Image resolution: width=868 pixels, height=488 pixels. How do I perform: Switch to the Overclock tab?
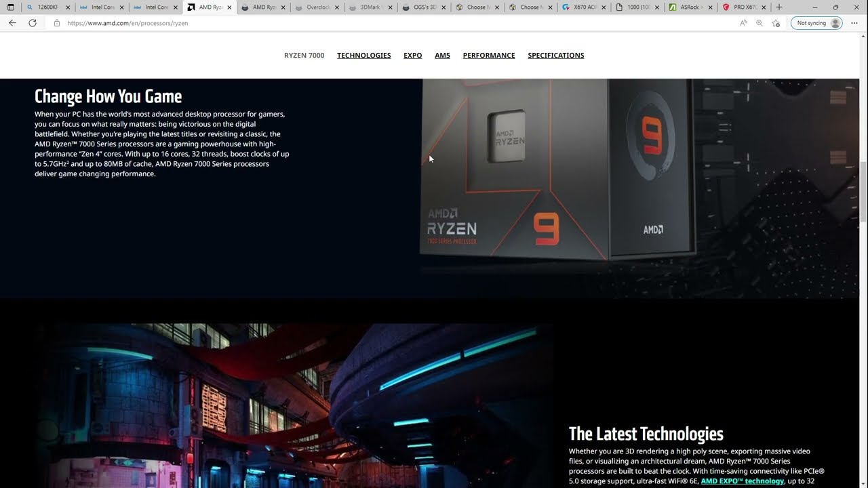(318, 7)
